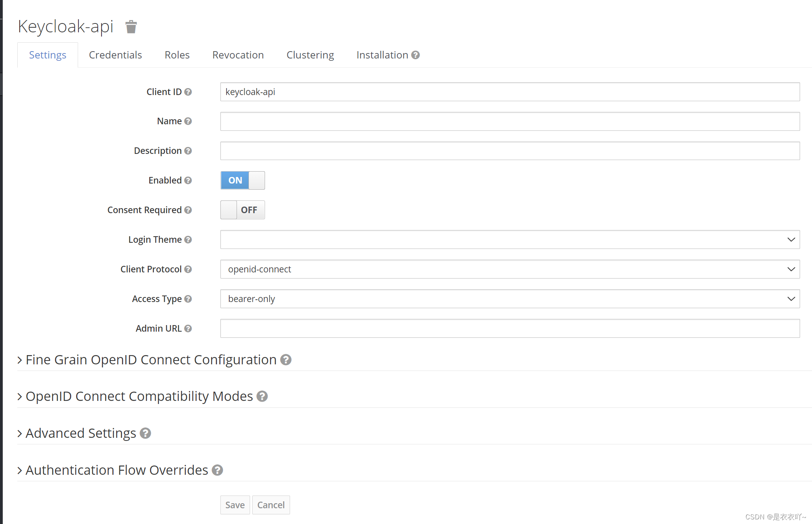
Task: Click help icon for Fine Grain OpenID Configuration
Action: (x=285, y=360)
